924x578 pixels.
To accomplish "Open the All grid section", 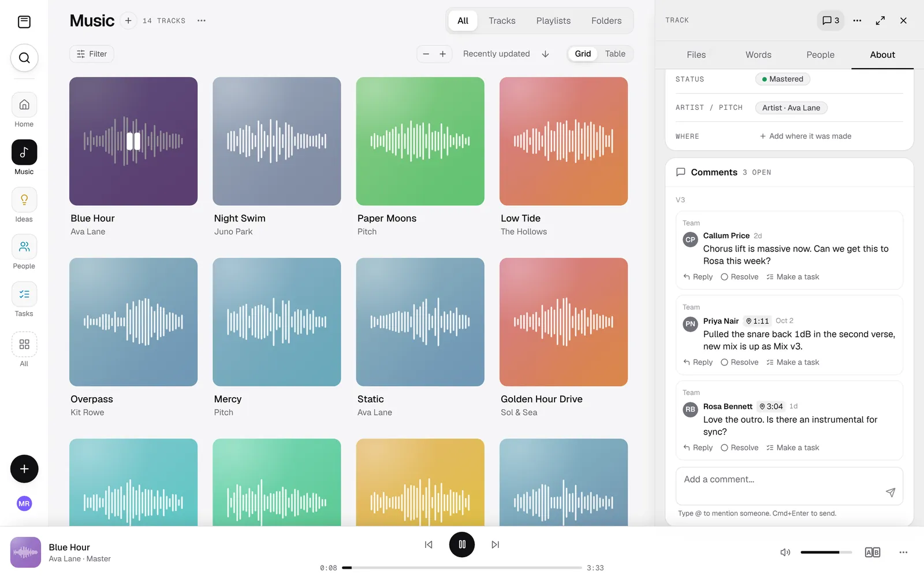I will click(24, 350).
